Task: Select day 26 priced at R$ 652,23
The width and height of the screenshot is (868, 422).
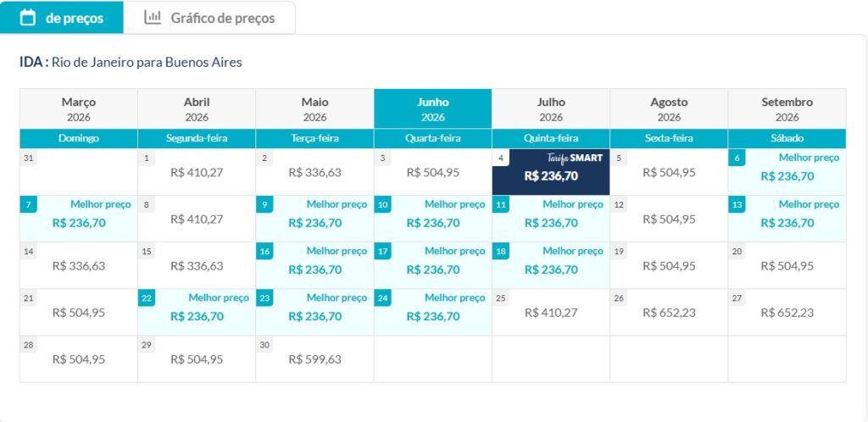Action: click(x=669, y=312)
